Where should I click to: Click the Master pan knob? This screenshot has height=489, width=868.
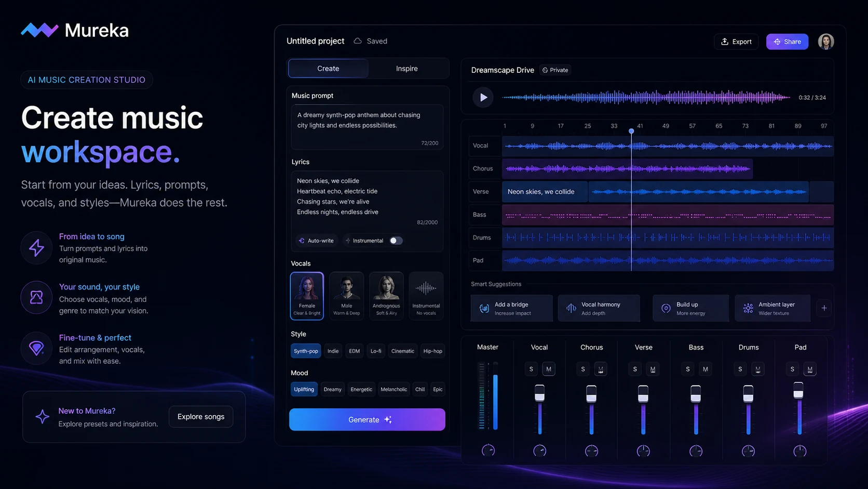point(489,451)
